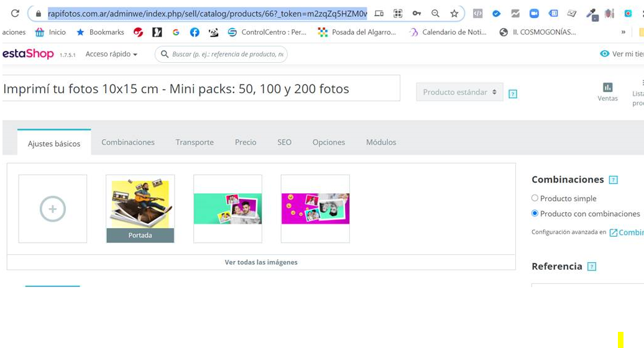Click the zoom magnifier icon in address bar
Image resolution: width=644 pixels, height=348 pixels.
click(x=435, y=14)
